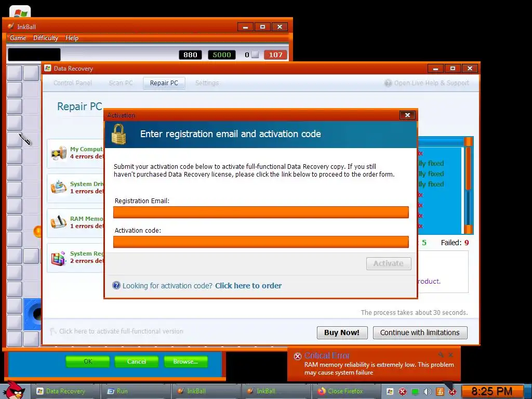This screenshot has width=532, height=399.
Task: Click the Registration Email input field
Action: [261, 212]
